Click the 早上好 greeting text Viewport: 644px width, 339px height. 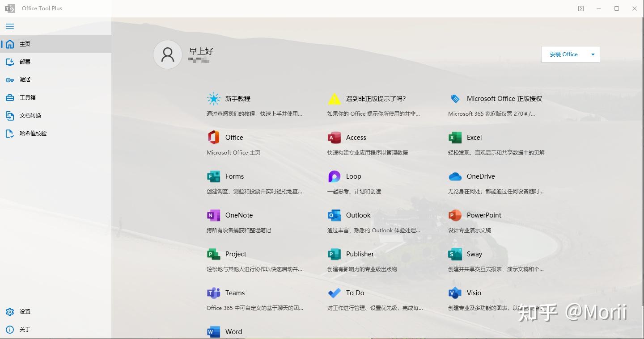click(x=201, y=51)
